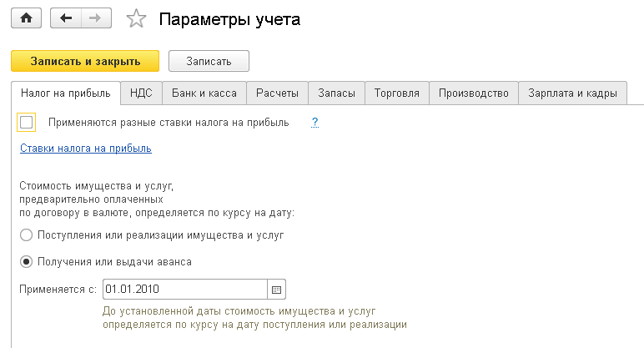Open the Банк и касса tab
Image resolution: width=644 pixels, height=348 pixels.
204,93
